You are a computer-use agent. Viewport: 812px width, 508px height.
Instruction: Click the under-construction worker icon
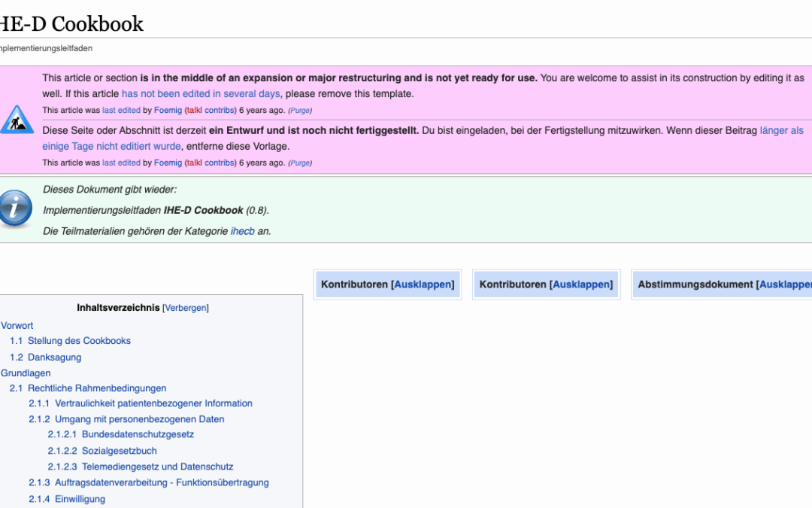pos(17,119)
